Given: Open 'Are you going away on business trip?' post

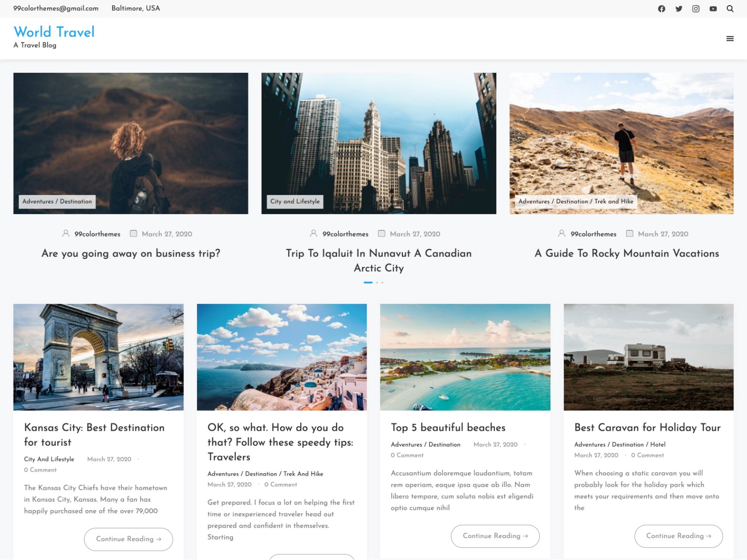Looking at the screenshot, I should [131, 253].
